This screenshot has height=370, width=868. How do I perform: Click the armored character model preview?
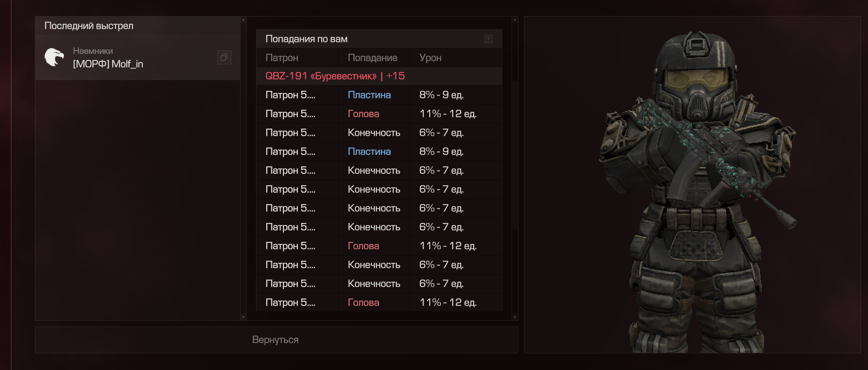(x=696, y=189)
